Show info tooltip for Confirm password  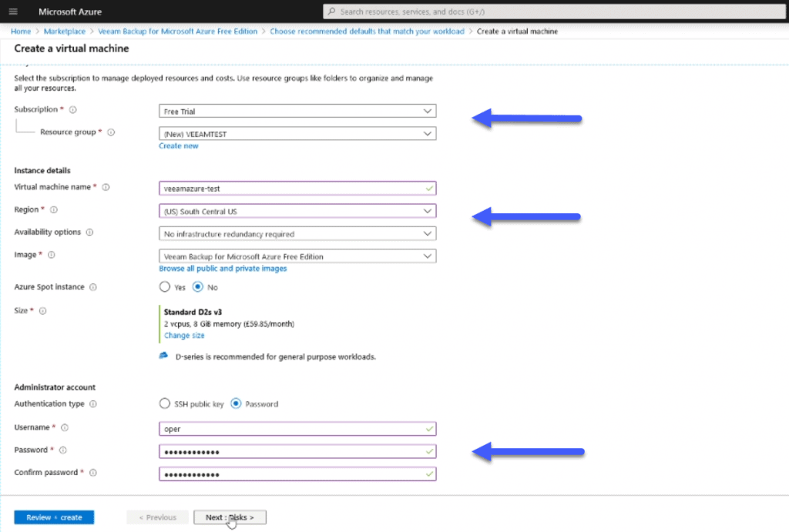(93, 473)
